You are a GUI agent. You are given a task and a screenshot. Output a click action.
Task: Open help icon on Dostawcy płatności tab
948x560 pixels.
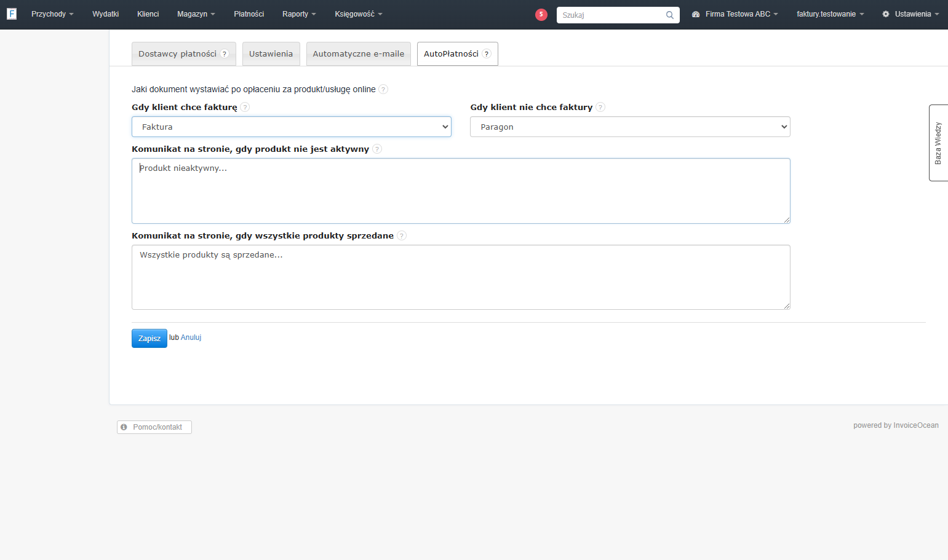225,54
